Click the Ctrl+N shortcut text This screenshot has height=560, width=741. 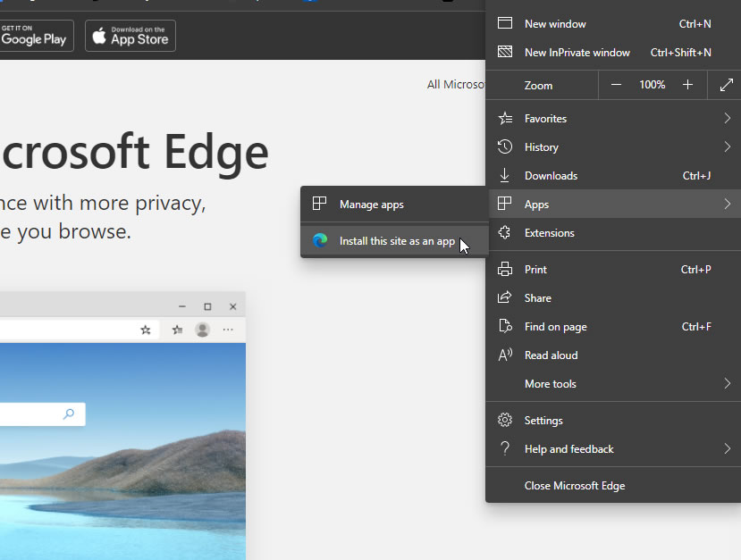(x=695, y=23)
